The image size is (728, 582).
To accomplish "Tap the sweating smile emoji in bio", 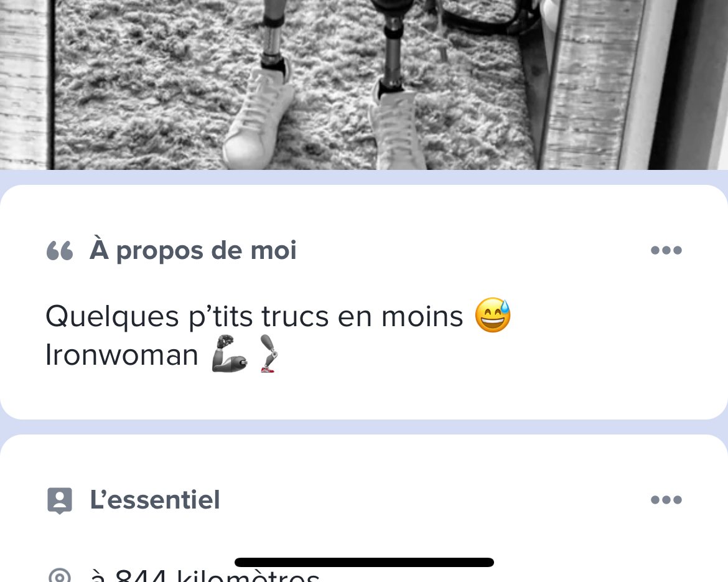I will 493,315.
